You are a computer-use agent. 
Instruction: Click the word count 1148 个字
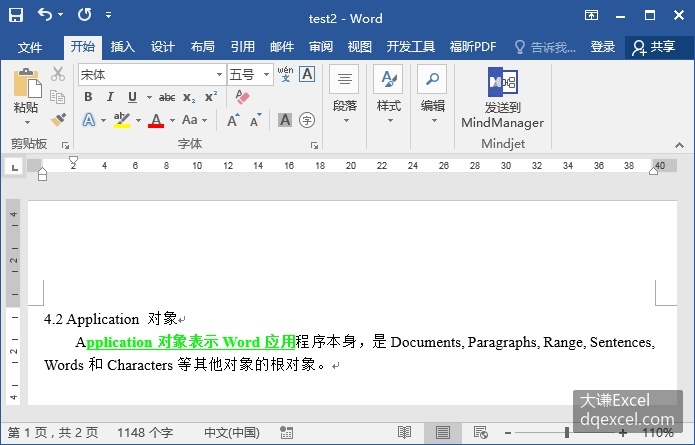pos(144,433)
